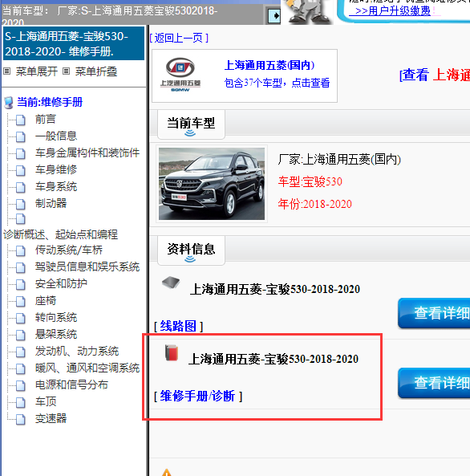Click 年份:2018-2020 text
470x476 pixels.
click(x=314, y=204)
